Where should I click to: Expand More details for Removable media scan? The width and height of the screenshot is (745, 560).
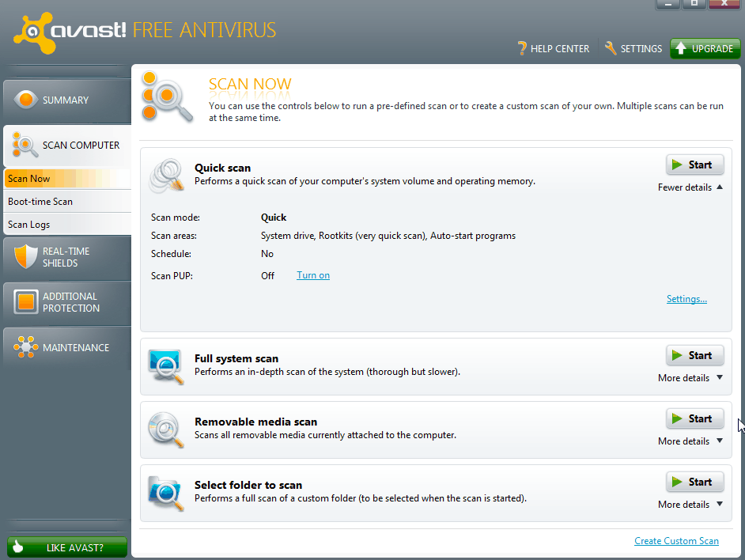690,441
